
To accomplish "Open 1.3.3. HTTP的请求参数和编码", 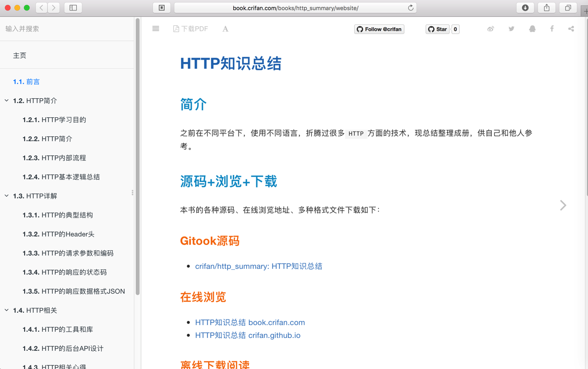I will [68, 253].
